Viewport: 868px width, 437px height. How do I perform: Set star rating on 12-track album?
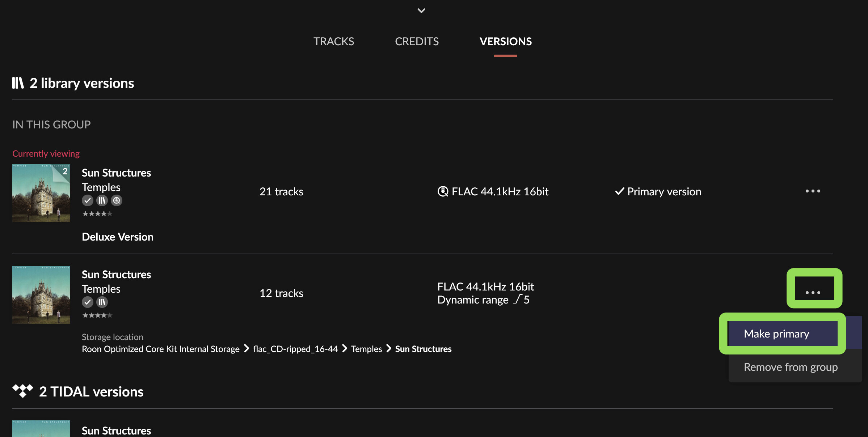pos(97,315)
